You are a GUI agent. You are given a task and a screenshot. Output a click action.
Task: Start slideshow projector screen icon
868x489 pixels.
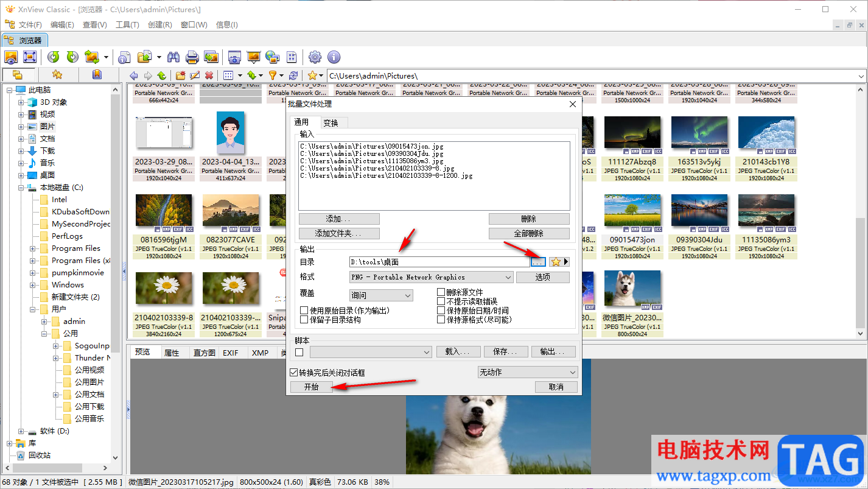254,57
